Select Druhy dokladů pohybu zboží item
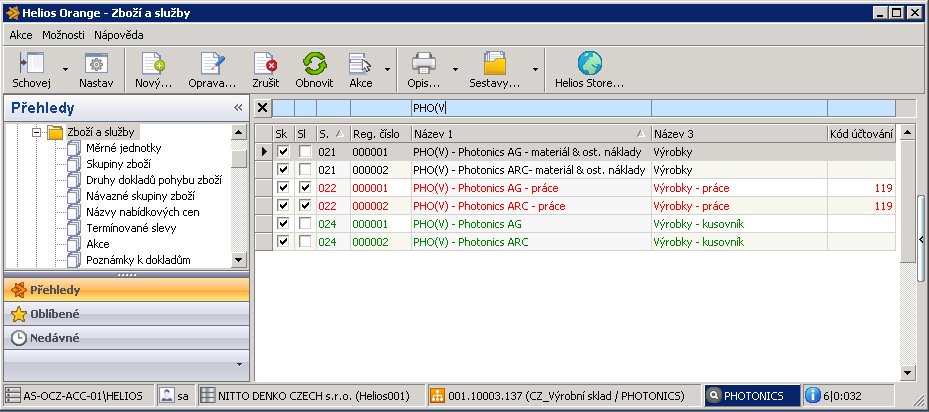The width and height of the screenshot is (929, 412). click(154, 180)
